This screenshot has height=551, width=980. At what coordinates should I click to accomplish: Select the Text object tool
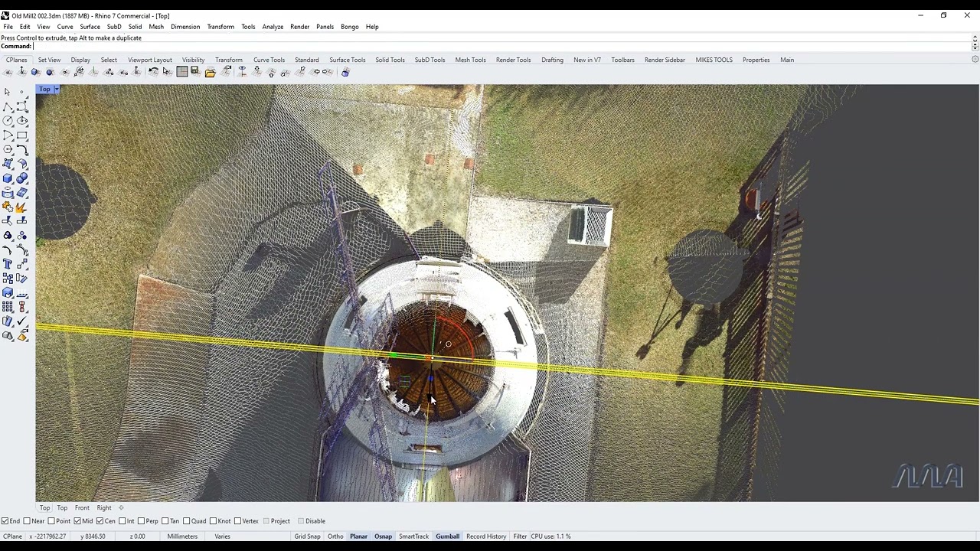8,265
